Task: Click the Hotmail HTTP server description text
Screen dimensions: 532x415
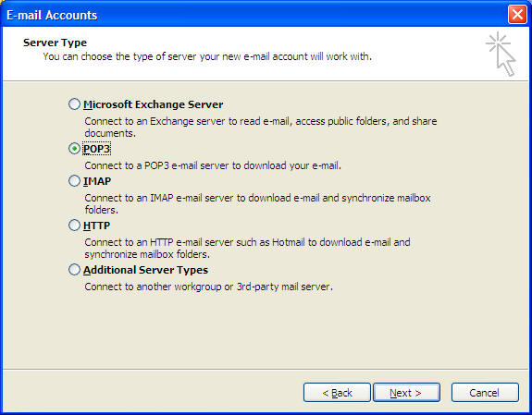Action: 247,249
